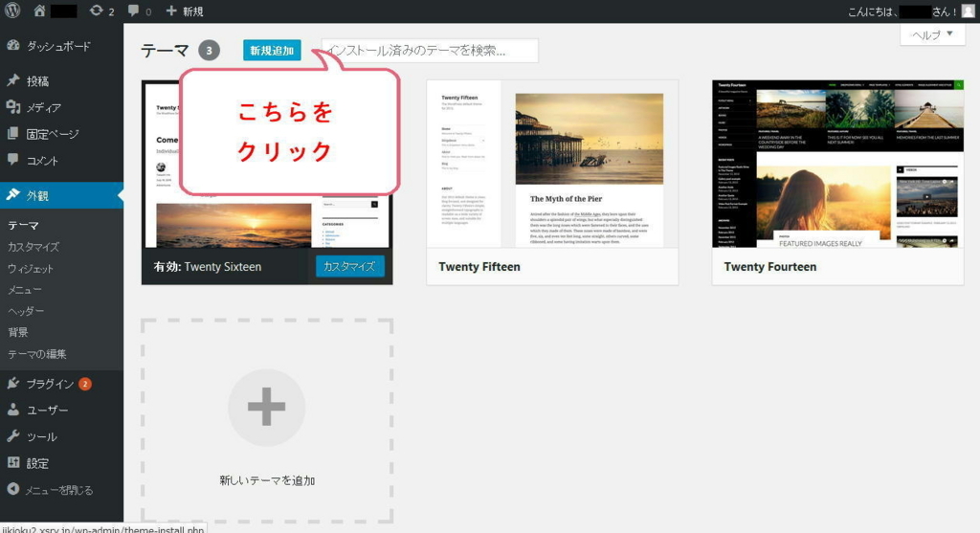Focus the installed themes search field
Image resolution: width=980 pixels, height=533 pixels.
pyautogui.click(x=430, y=51)
